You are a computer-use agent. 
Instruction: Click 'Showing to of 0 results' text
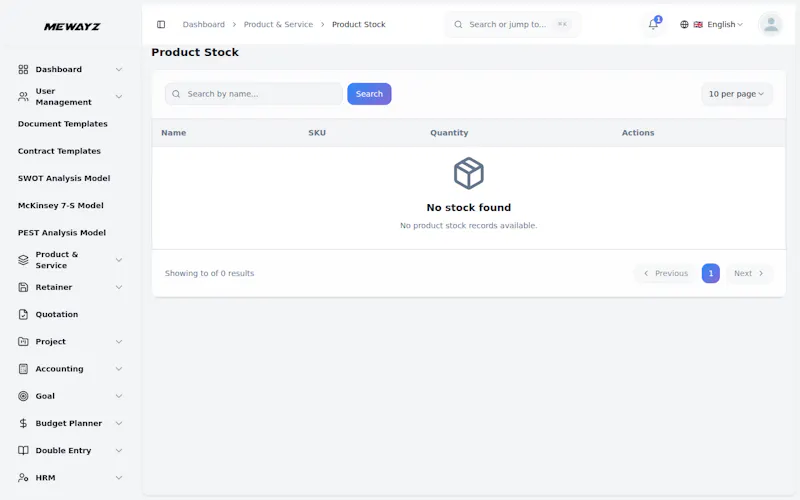click(209, 273)
